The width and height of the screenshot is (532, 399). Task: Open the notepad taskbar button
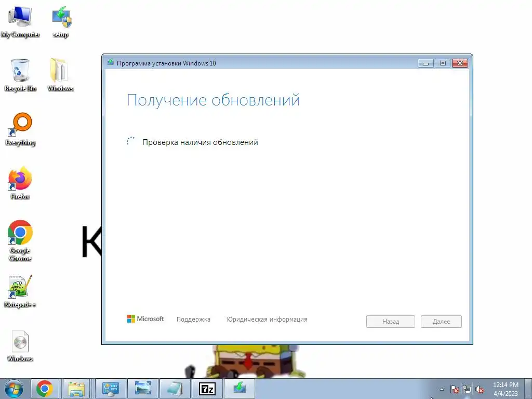[x=175, y=389]
